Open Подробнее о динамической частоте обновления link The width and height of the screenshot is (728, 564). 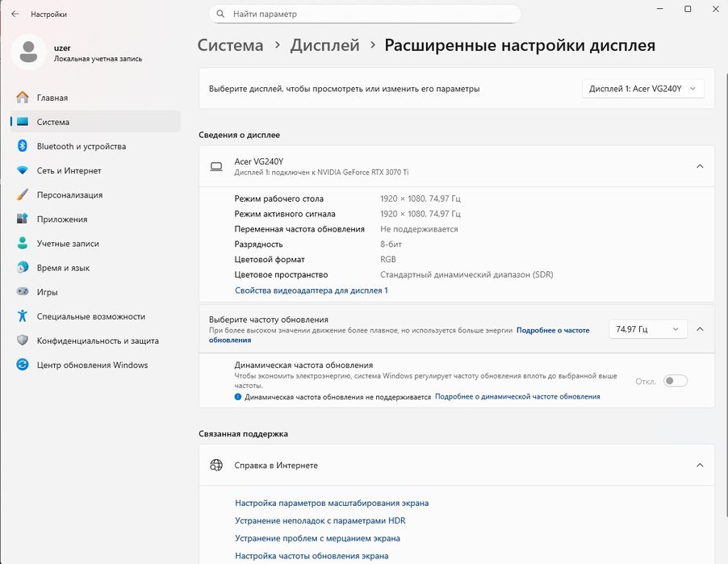517,396
